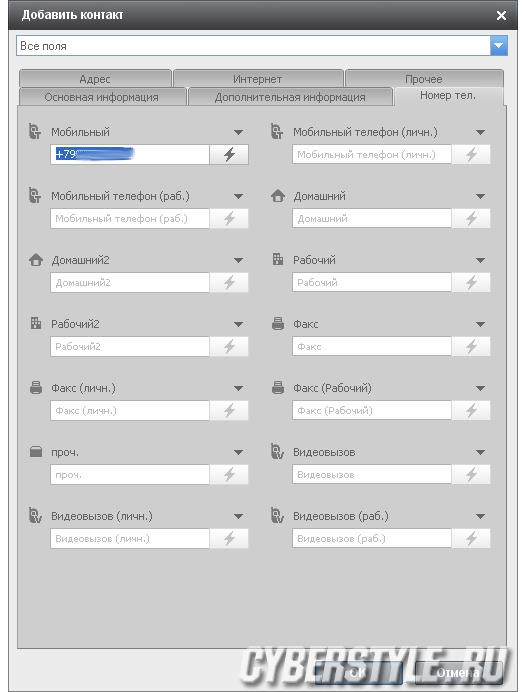Click lightning button beside Видеовызов field
The width and height of the screenshot is (525, 692).
tap(471, 474)
